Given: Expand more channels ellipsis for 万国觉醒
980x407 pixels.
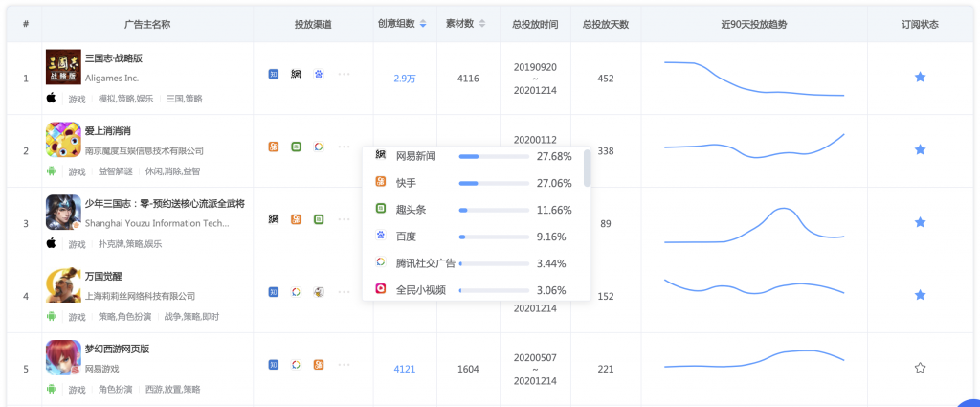Looking at the screenshot, I should 344,292.
